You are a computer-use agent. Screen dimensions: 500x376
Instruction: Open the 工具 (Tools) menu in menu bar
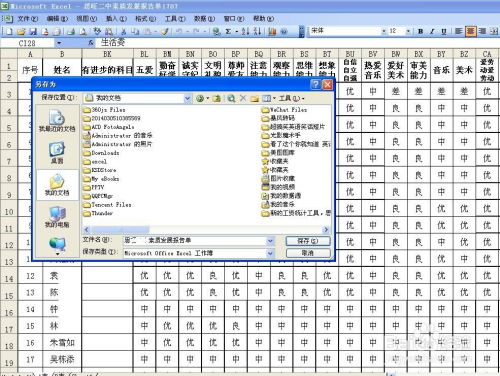(175, 19)
